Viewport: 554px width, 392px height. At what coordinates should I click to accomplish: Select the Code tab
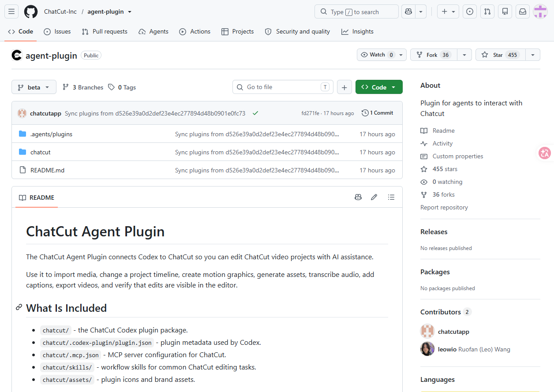(x=21, y=31)
